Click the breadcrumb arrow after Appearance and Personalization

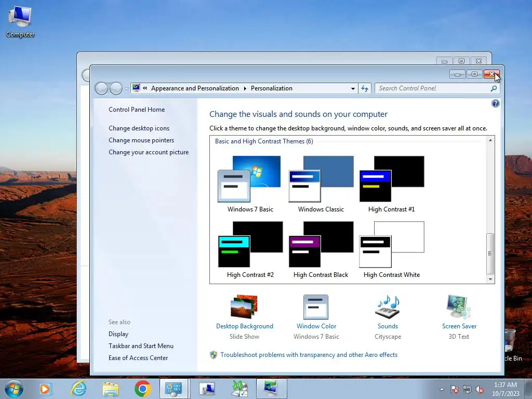[245, 88]
